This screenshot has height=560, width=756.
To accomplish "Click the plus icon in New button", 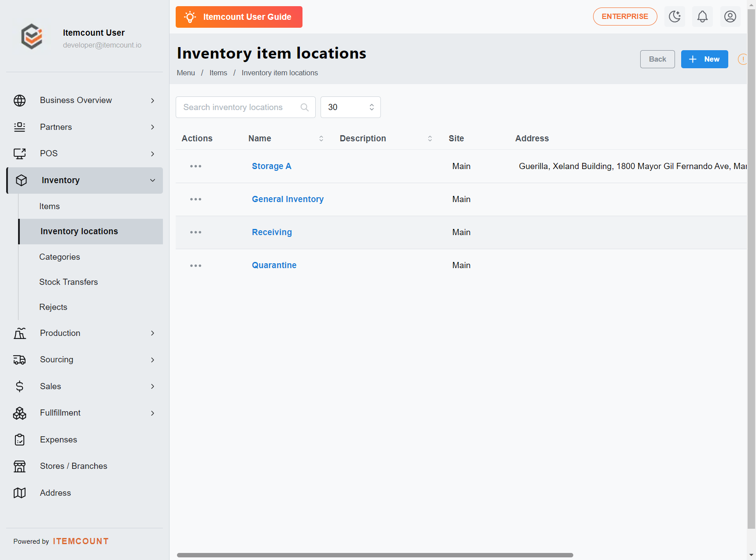I will (693, 59).
